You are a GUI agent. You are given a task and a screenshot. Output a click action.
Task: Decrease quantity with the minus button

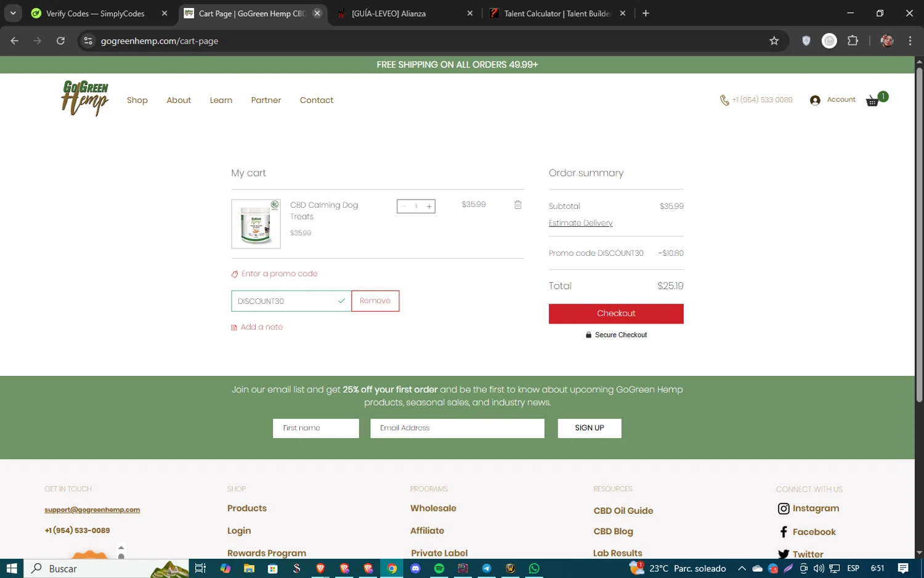pyautogui.click(x=403, y=206)
